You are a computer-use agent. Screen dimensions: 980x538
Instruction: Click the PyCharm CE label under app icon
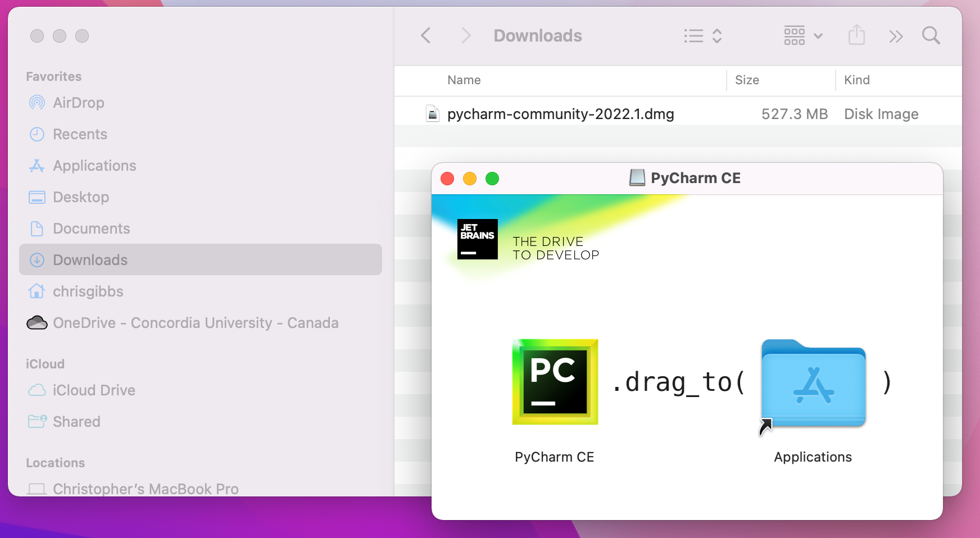coord(555,457)
